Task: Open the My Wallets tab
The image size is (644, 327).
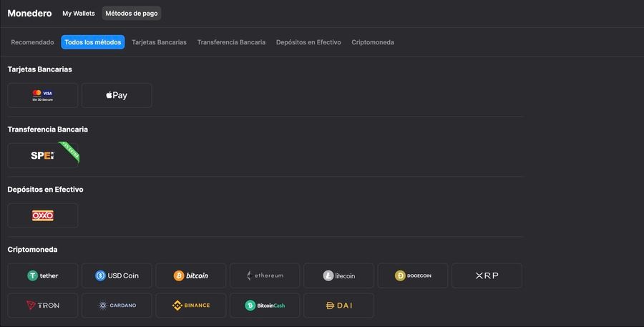Action: pyautogui.click(x=79, y=13)
